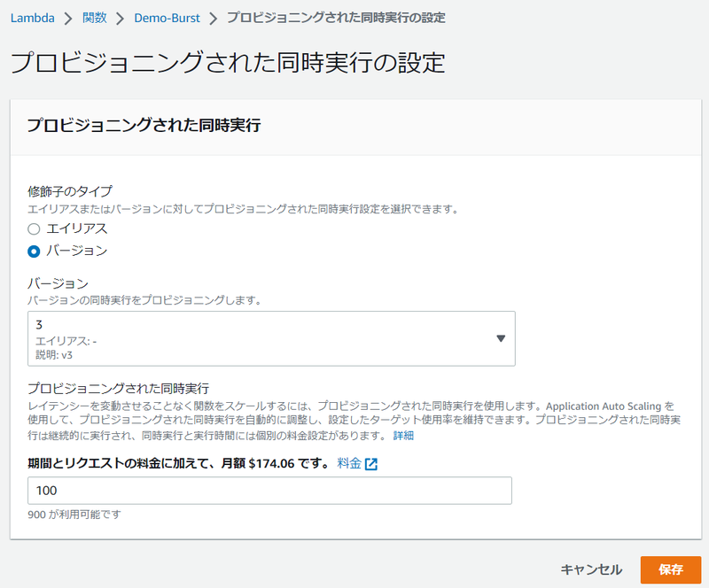Select the エイリアス radio button

[x=34, y=229]
